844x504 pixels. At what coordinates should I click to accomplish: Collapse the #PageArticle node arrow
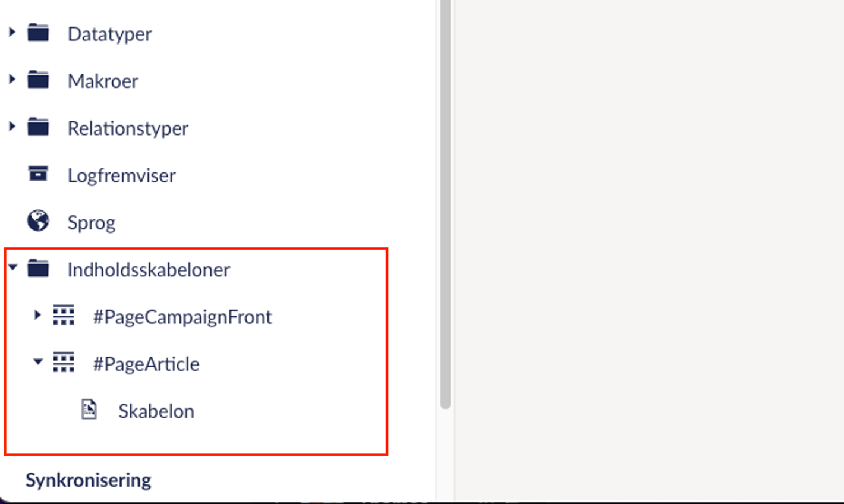coord(38,361)
